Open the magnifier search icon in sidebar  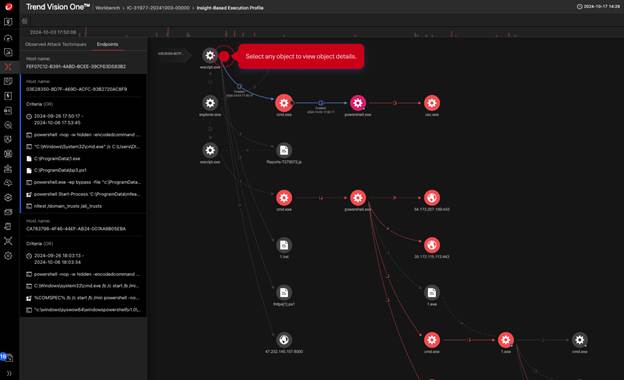(8, 125)
